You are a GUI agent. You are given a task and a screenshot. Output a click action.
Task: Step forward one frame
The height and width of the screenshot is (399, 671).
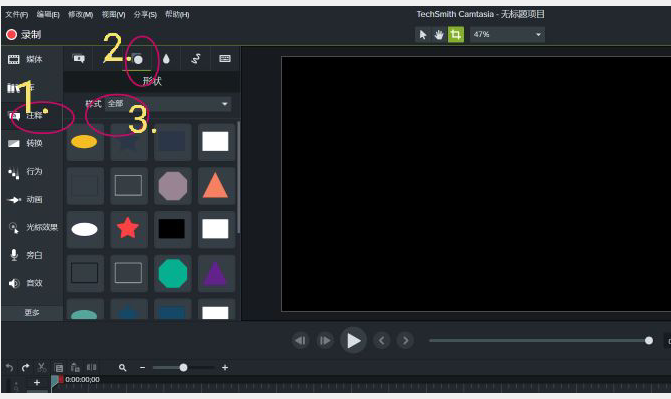point(325,341)
